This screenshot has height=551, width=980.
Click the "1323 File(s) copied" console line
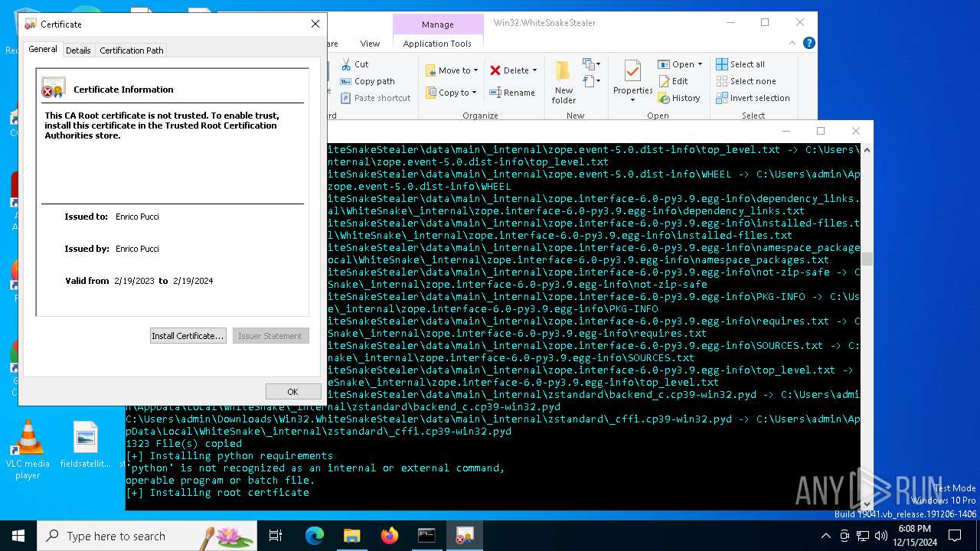184,443
